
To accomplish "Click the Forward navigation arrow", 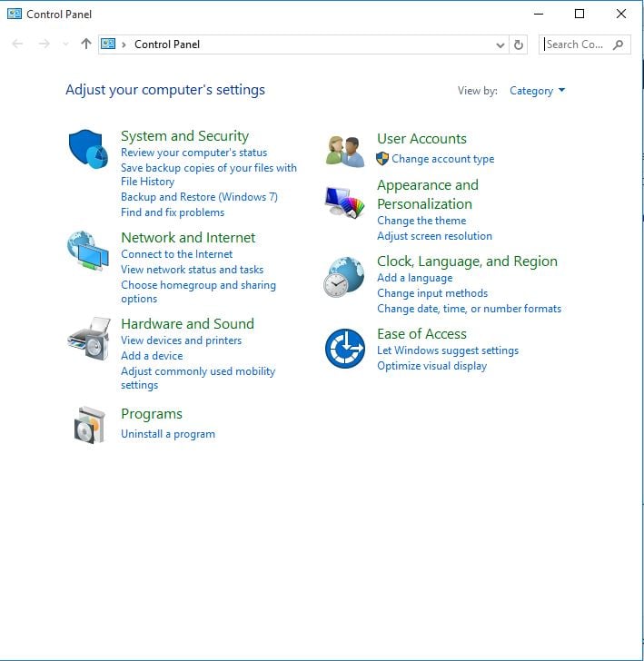I will [x=44, y=44].
